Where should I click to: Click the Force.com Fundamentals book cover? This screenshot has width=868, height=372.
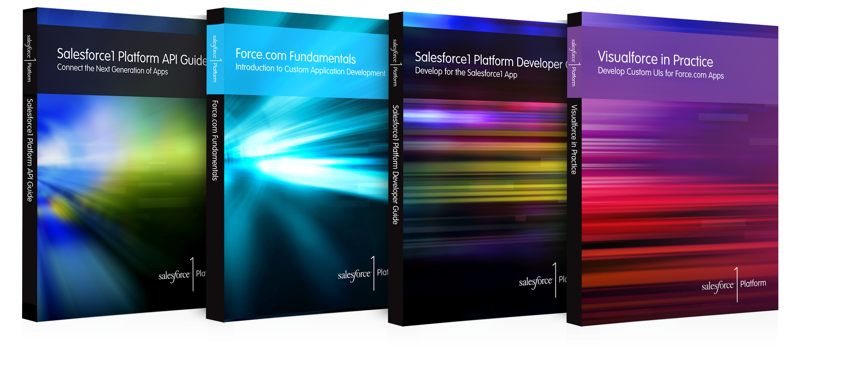point(306,165)
